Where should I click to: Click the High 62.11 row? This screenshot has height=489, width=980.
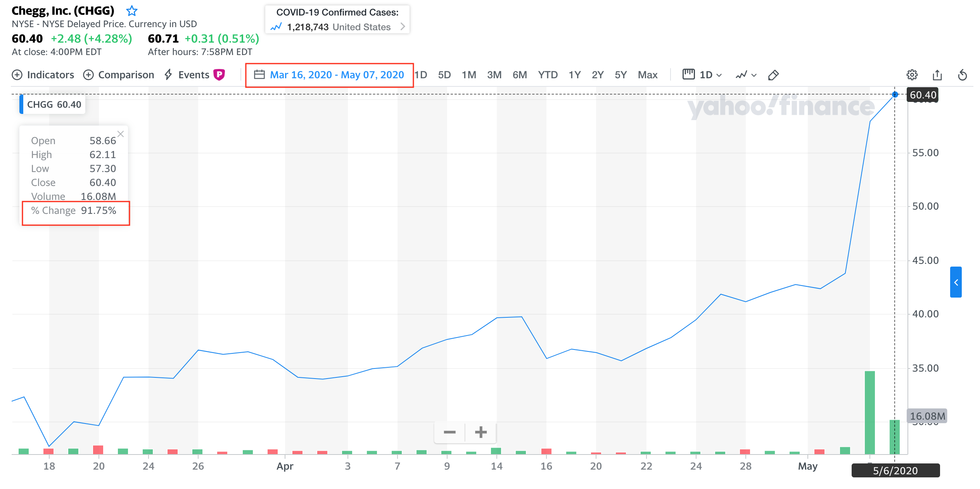[74, 155]
